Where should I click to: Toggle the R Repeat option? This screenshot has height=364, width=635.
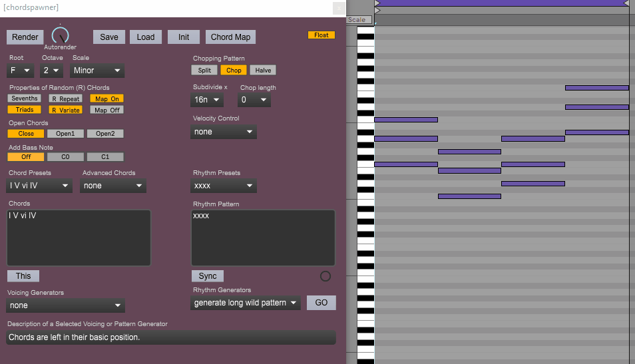coord(66,98)
